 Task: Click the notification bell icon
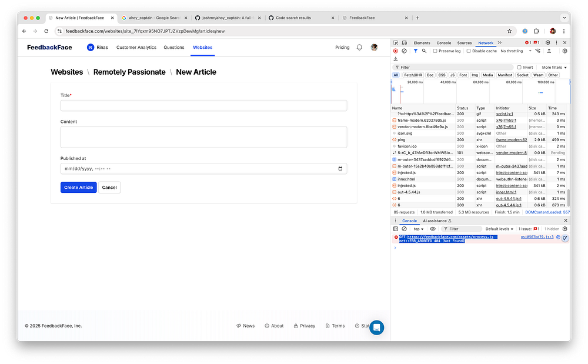point(359,48)
